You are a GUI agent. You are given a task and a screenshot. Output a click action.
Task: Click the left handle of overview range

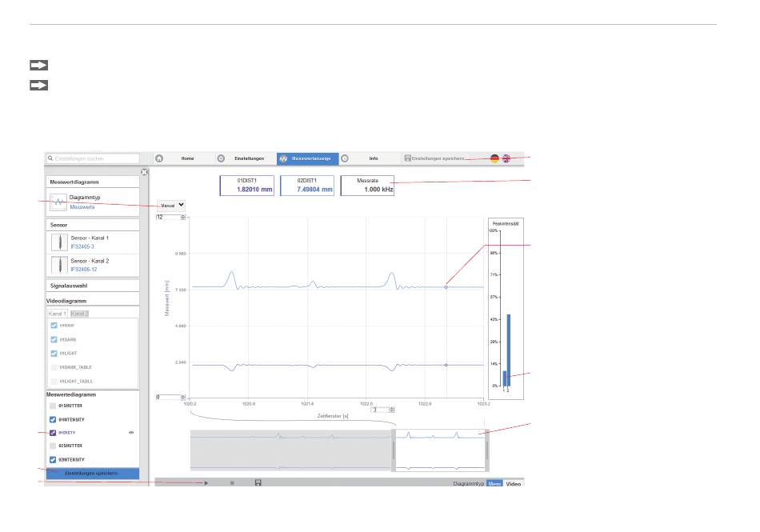tap(394, 450)
